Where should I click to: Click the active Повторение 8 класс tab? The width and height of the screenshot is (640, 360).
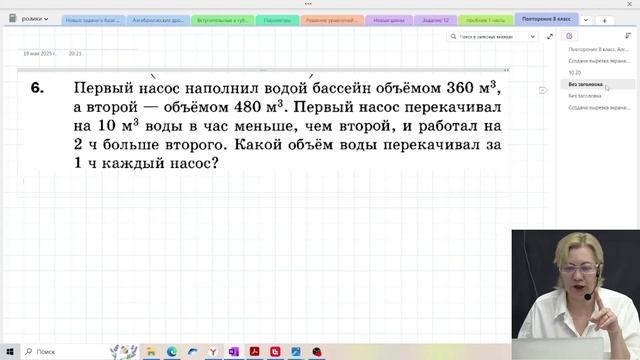(x=546, y=19)
